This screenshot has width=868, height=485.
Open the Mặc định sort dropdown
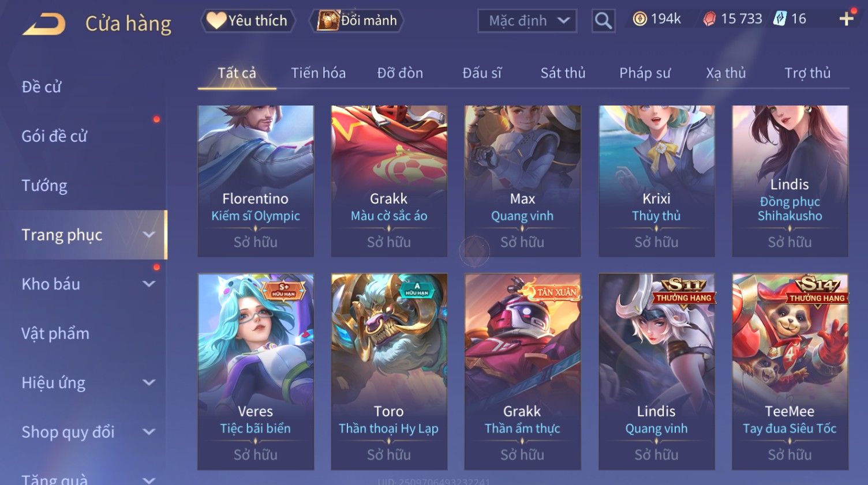[x=527, y=21]
